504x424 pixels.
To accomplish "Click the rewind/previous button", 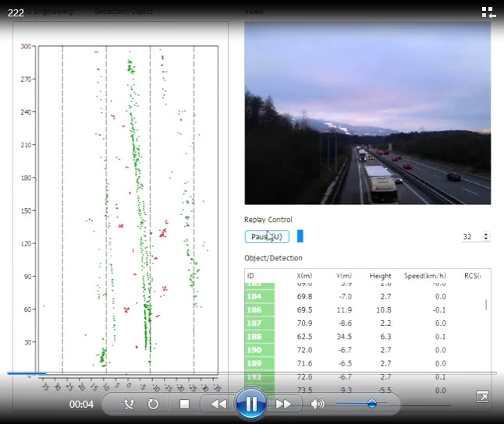I will [x=219, y=404].
